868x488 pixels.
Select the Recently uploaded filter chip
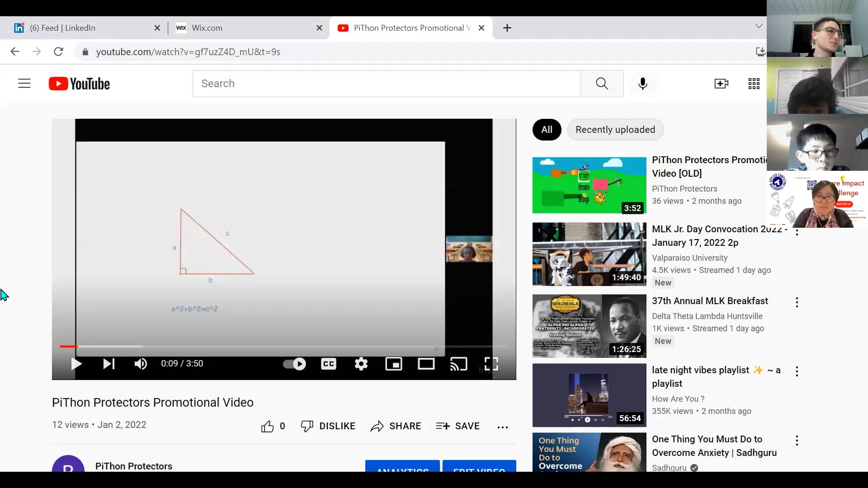(615, 130)
